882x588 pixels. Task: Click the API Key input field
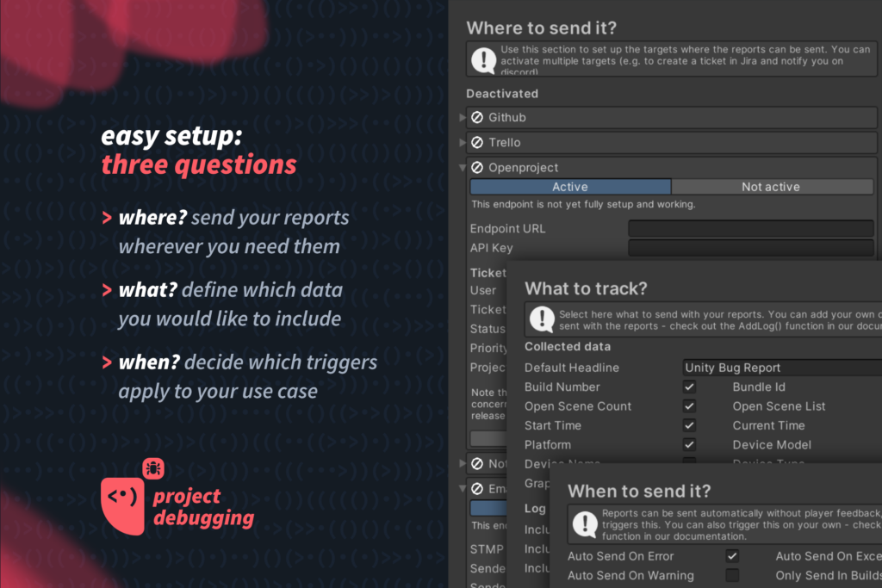coord(750,248)
